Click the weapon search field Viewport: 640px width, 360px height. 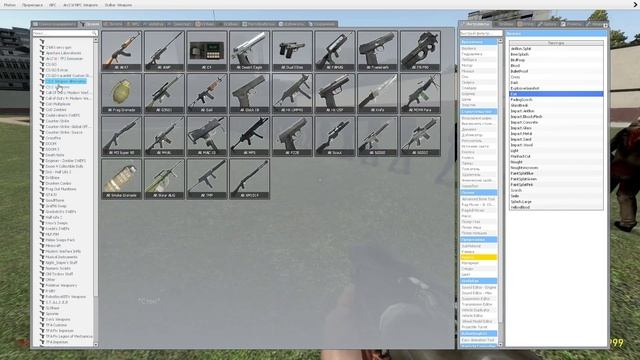(64, 33)
